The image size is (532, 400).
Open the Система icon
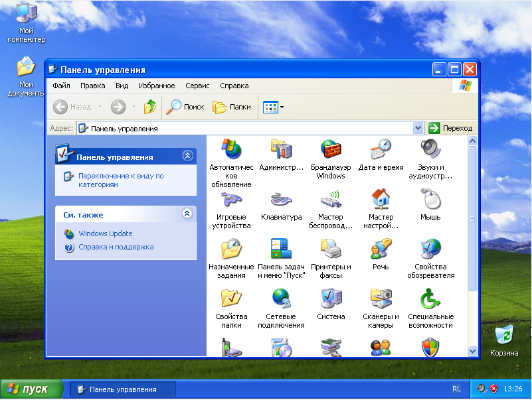[x=331, y=299]
